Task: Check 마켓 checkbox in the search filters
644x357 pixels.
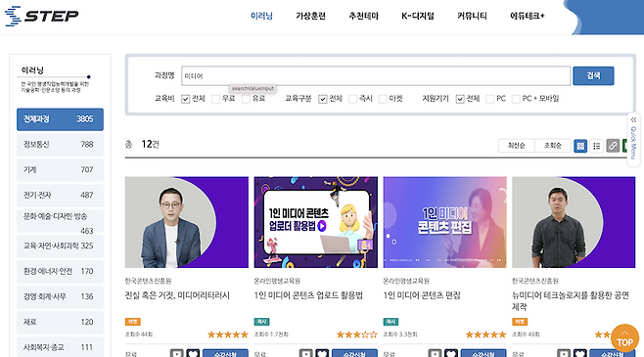Action: click(x=383, y=99)
